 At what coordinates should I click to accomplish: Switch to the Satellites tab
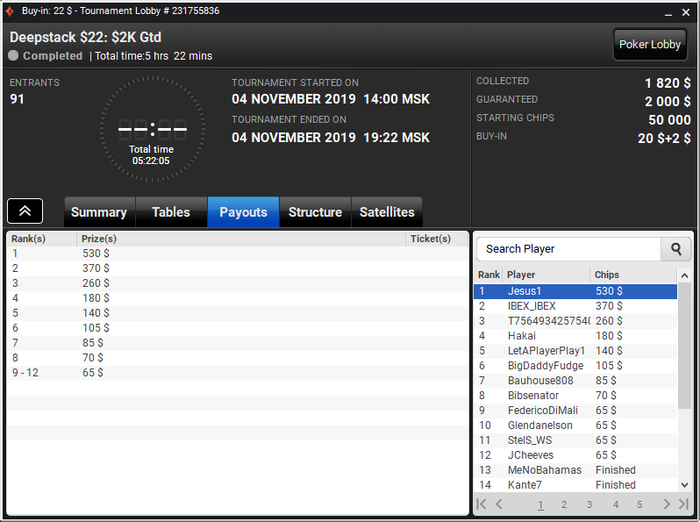click(x=387, y=212)
